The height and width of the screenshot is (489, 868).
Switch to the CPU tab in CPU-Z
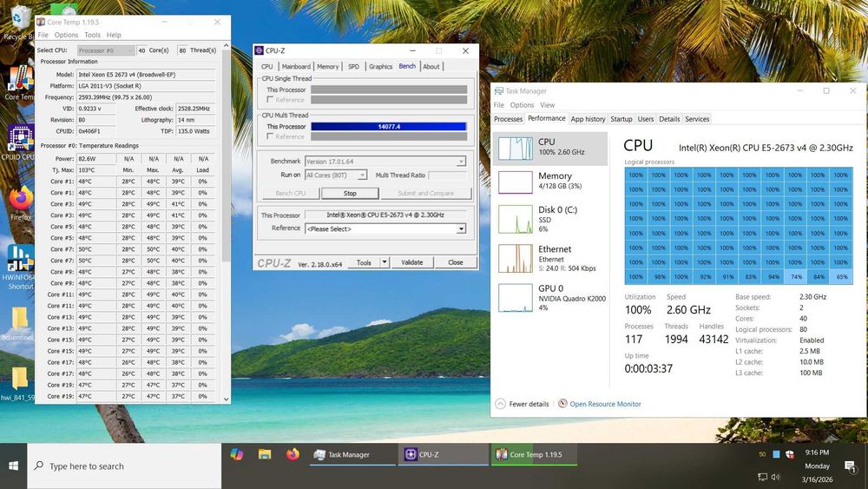267,67
